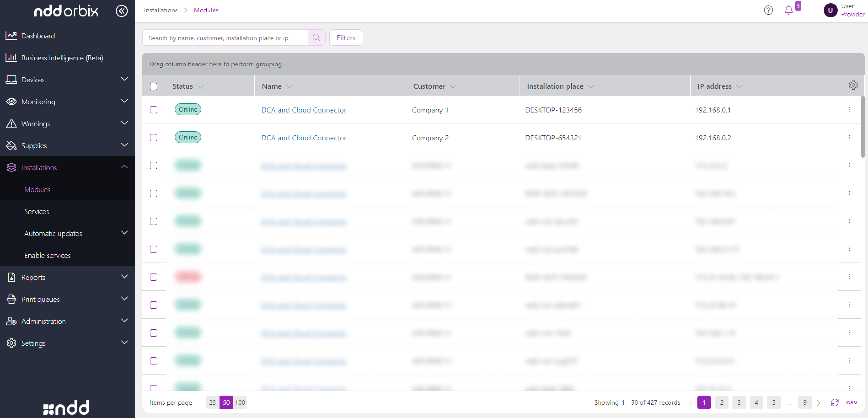Refresh the records list icon

(835, 402)
